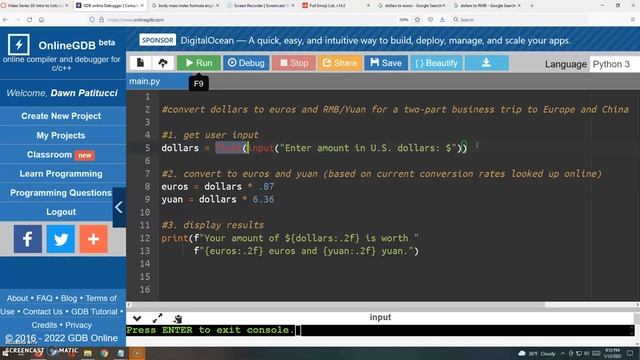The width and height of the screenshot is (640, 360).
Task: Bookmark this page with the star icon
Action: pyautogui.click(x=417, y=20)
